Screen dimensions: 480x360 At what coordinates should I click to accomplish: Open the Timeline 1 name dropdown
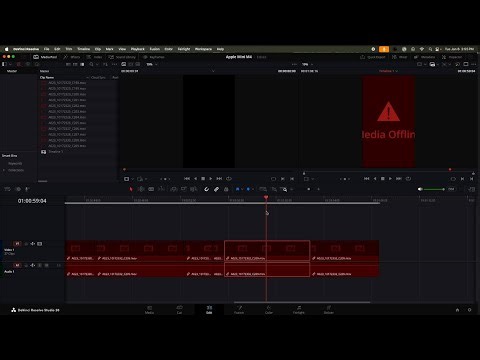(x=388, y=71)
